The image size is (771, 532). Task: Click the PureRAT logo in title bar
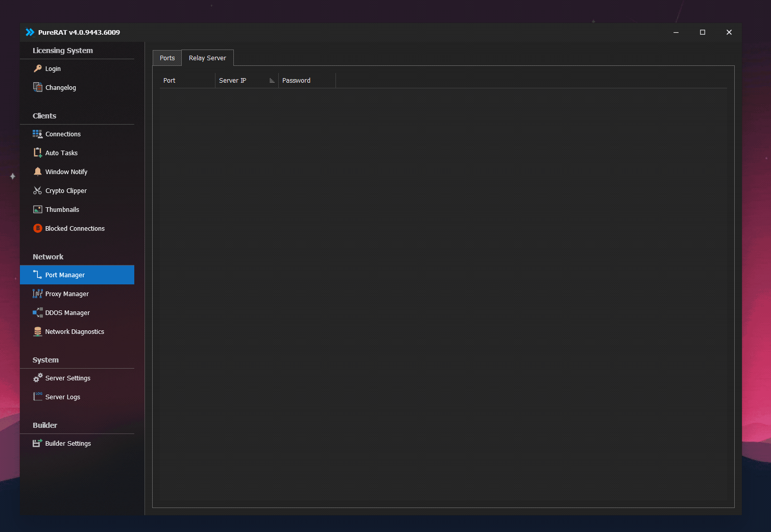pyautogui.click(x=30, y=32)
